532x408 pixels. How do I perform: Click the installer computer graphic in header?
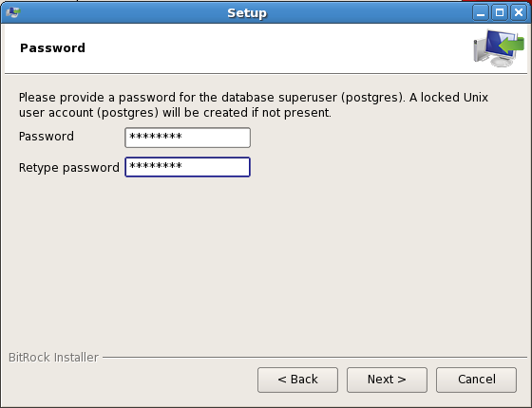(499, 48)
